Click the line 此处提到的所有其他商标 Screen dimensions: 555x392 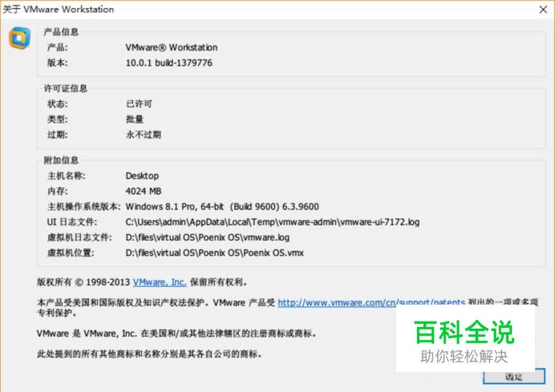coord(149,354)
